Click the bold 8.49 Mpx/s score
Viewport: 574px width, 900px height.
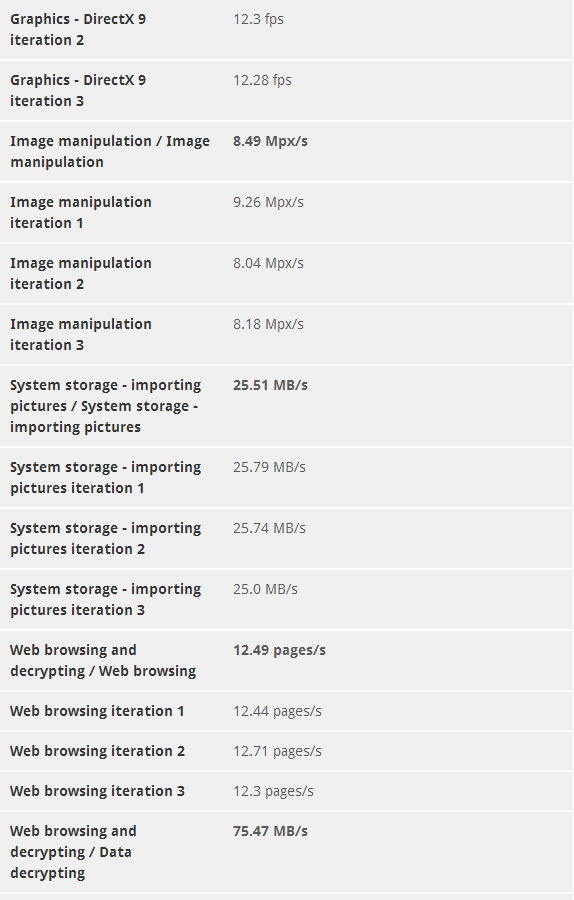pyautogui.click(x=270, y=141)
